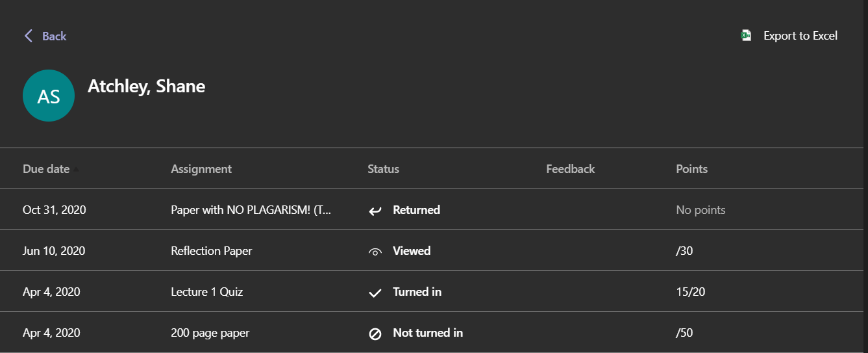
Task: Click the Turned in checkmark icon
Action: click(x=375, y=293)
